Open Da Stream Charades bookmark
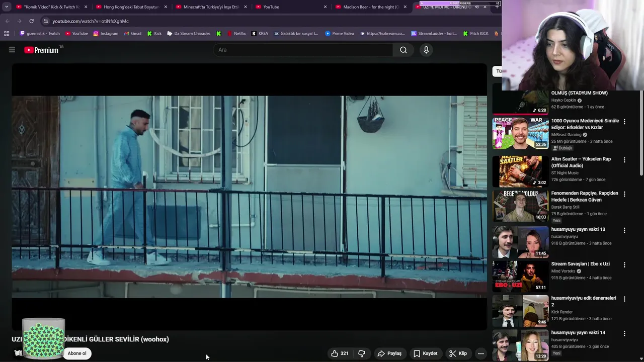The width and height of the screenshot is (644, 362). 188,34
